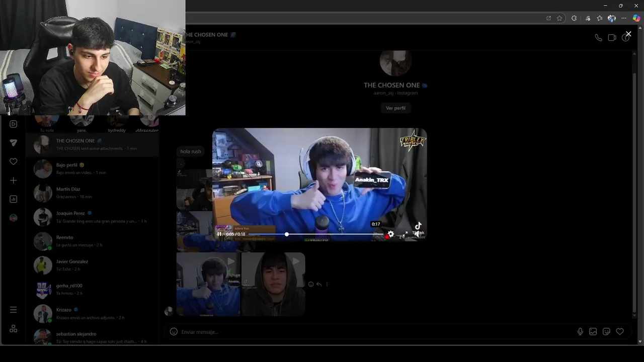The image size is (644, 362).
Task: Click the 'Ver perfil' button
Action: 395,108
